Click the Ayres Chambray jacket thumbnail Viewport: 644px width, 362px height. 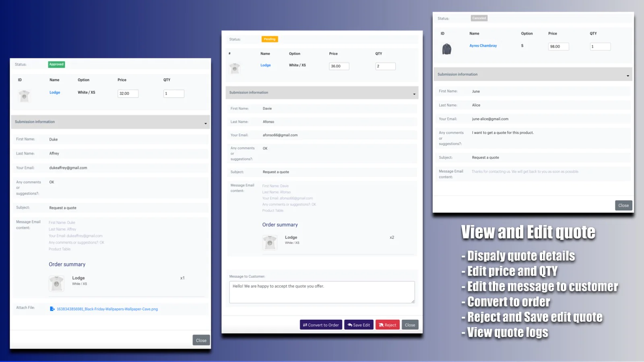point(447,49)
